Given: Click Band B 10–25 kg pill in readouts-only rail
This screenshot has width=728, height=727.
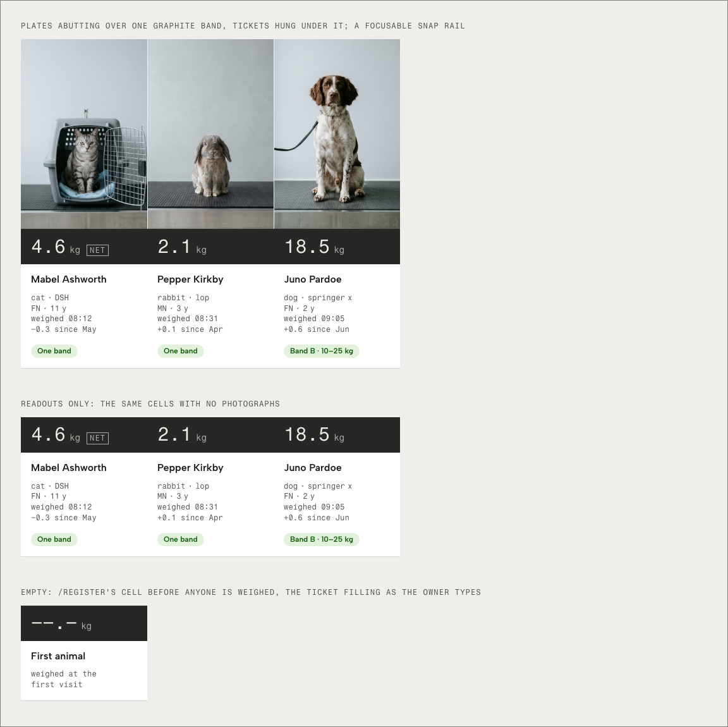Looking at the screenshot, I should click(322, 539).
